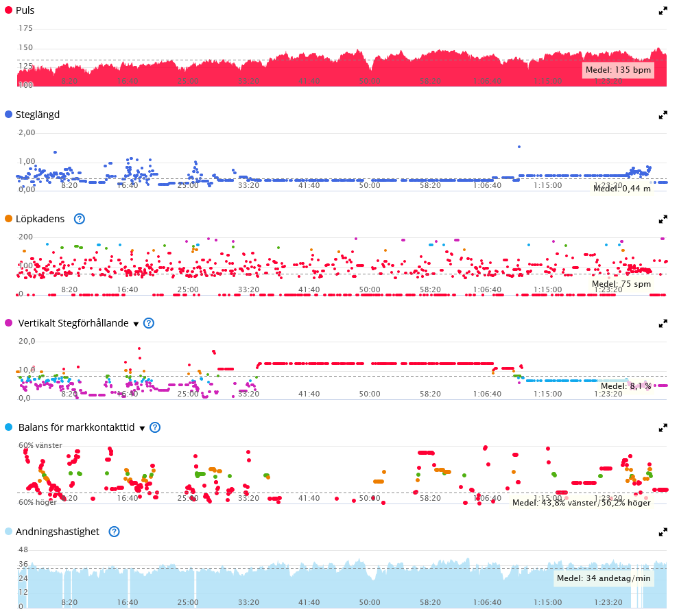Click the 1:15:00 time mark in Andningshastighet chart

548,602
